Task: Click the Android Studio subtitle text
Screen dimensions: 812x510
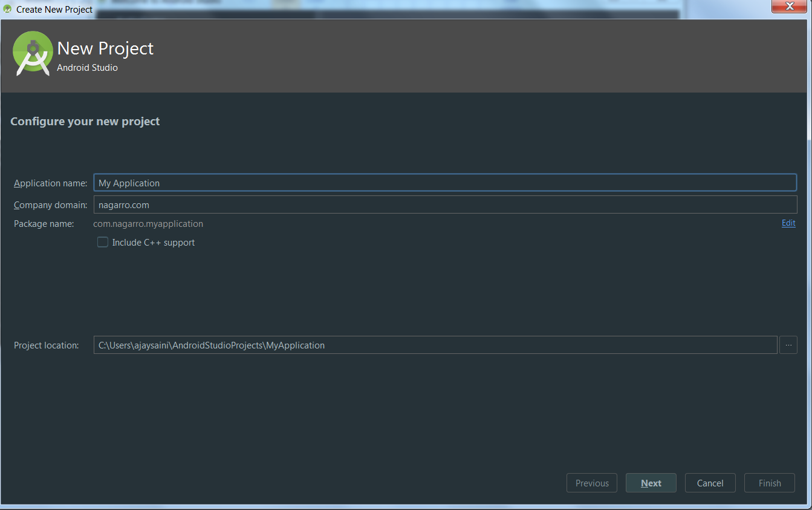Action: [x=87, y=68]
